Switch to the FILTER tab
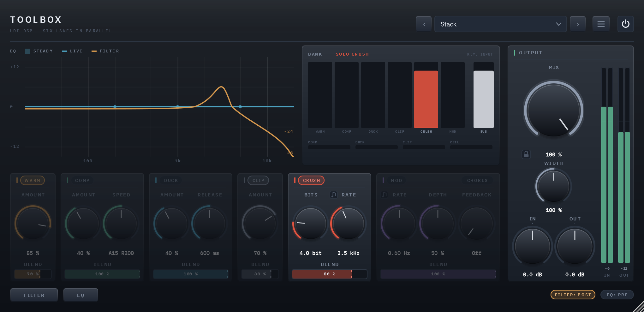 [34, 295]
